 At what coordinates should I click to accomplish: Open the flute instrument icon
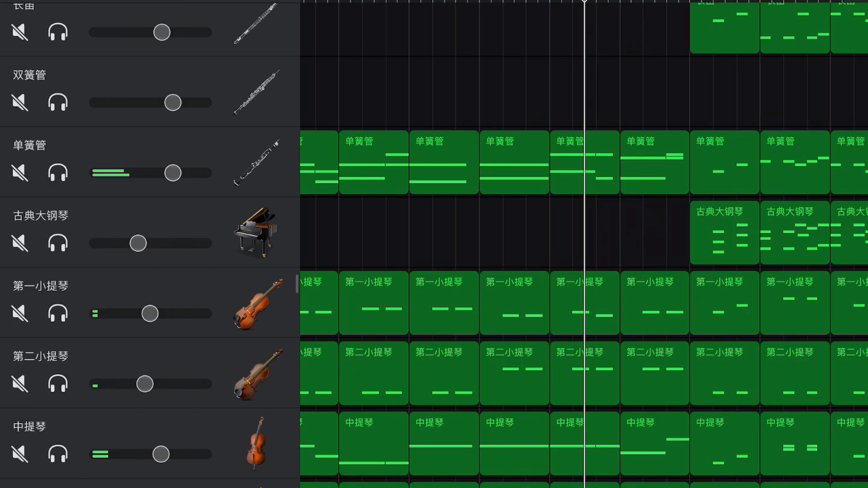256,24
